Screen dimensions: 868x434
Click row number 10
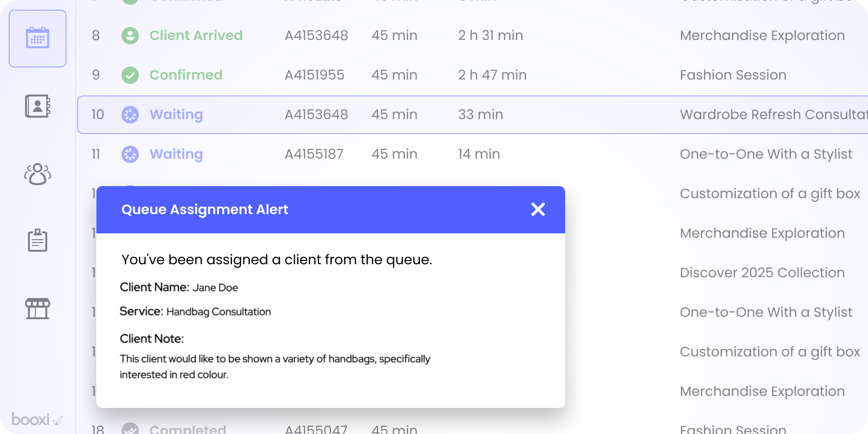point(98,114)
